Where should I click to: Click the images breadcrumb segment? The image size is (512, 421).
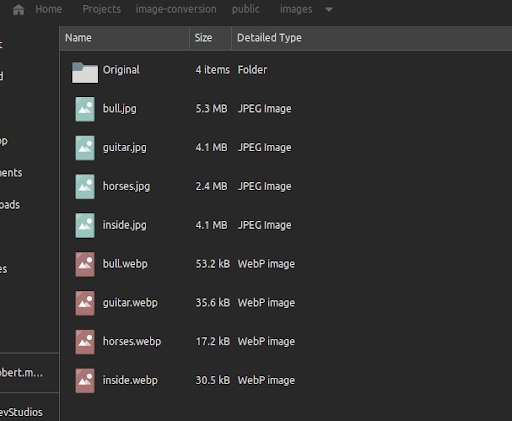point(296,9)
